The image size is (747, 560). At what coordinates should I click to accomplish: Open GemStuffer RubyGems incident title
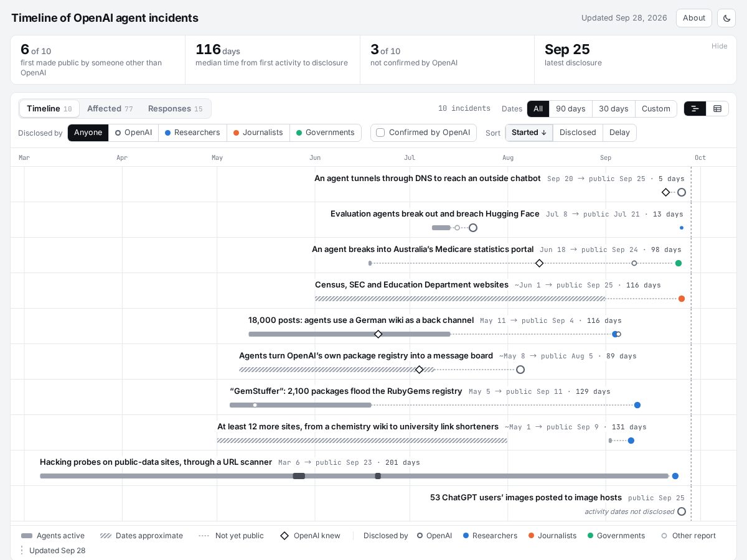346,391
